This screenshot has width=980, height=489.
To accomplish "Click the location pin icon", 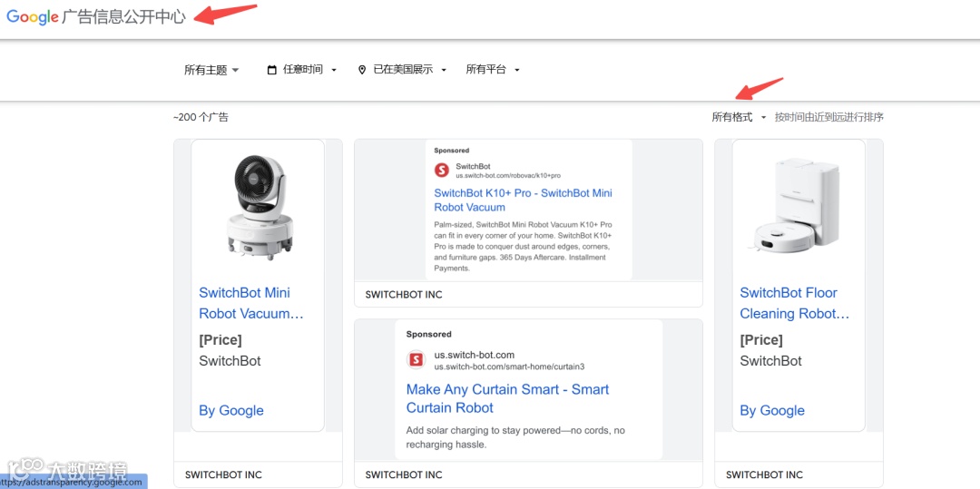I will pos(362,70).
